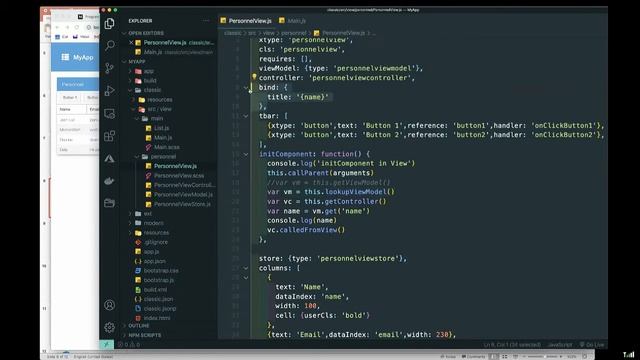Click the errors and warnings status bar entry
Screen dimensions: 640x360
[129, 345]
